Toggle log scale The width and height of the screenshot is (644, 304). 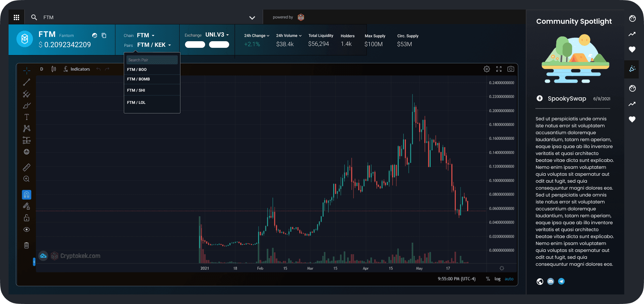(x=497, y=279)
